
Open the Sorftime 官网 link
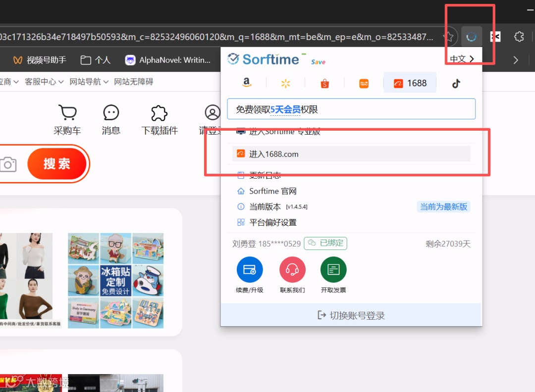(x=272, y=191)
